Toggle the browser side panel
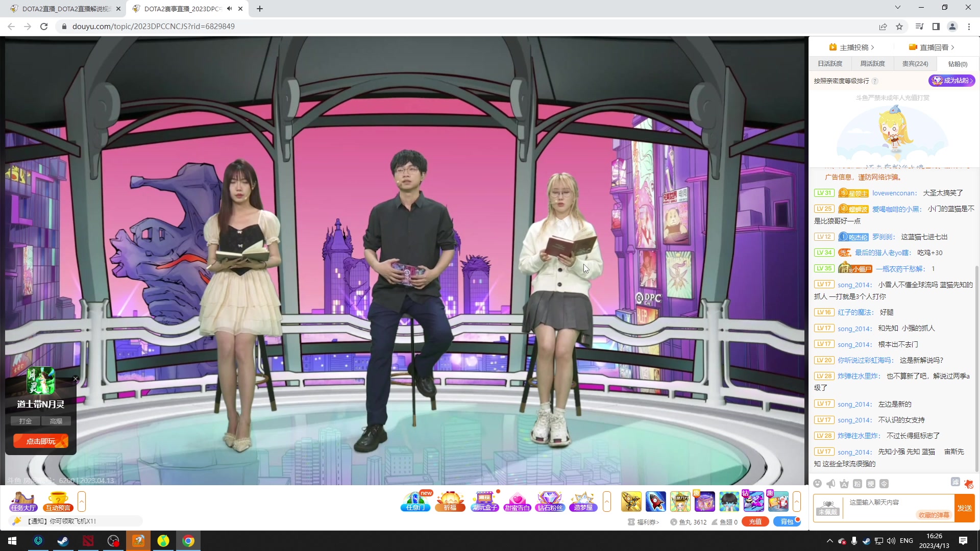Image resolution: width=980 pixels, height=551 pixels. 936,27
